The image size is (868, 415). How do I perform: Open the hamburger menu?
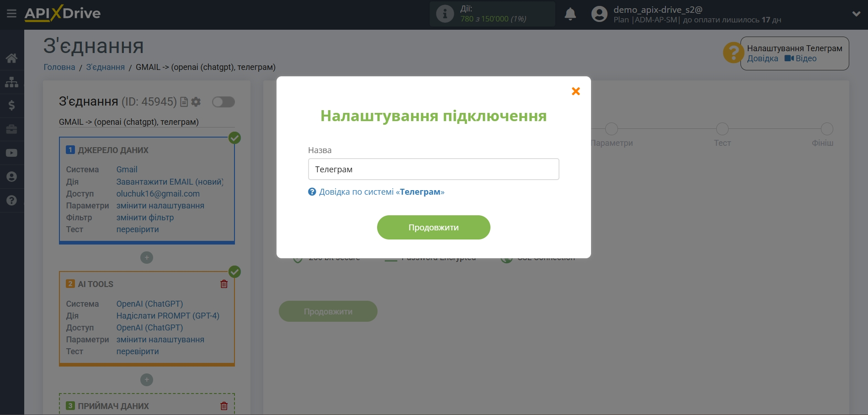(x=11, y=14)
